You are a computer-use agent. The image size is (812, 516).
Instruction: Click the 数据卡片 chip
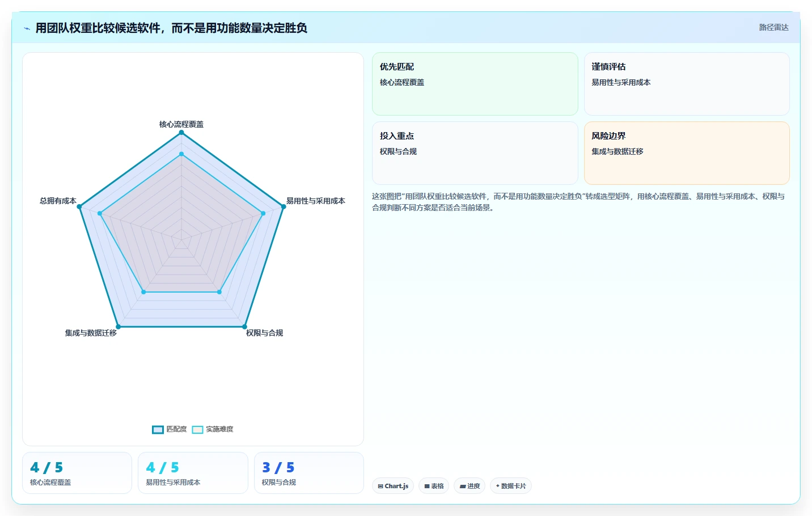[x=511, y=486]
